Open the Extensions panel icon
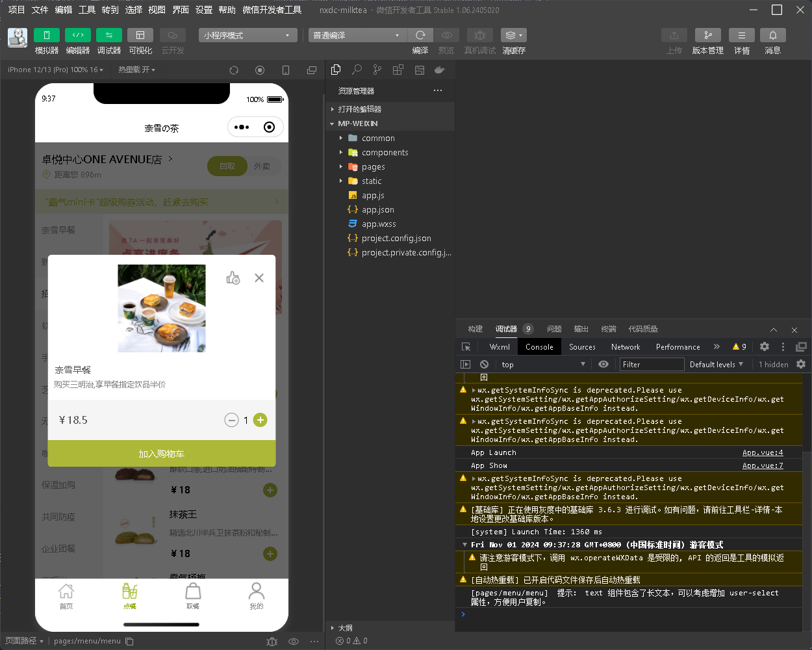The height and width of the screenshot is (650, 812). (398, 70)
